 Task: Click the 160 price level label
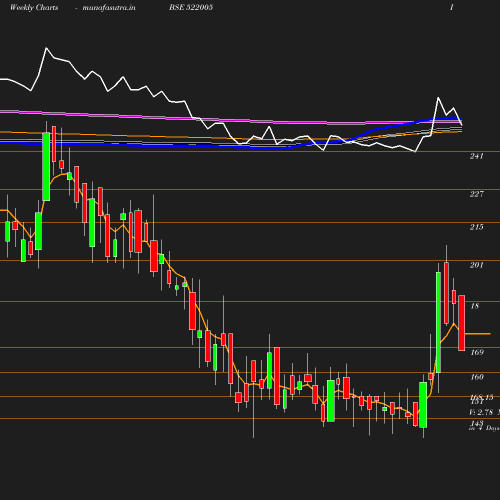(477, 377)
